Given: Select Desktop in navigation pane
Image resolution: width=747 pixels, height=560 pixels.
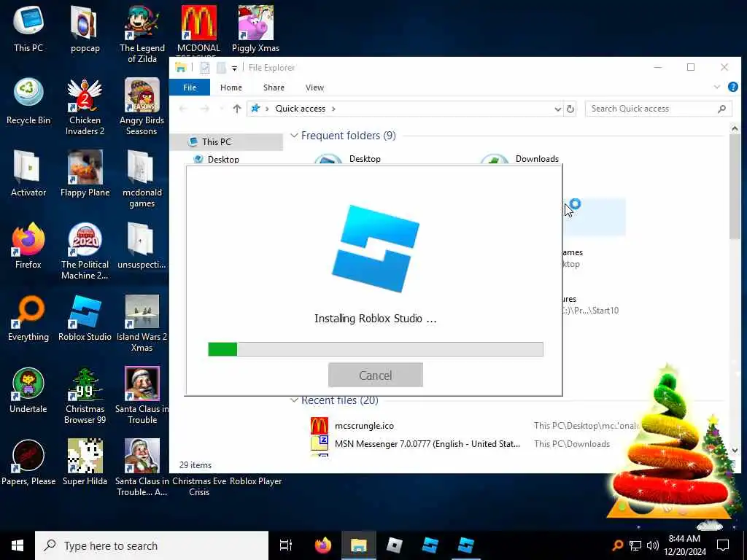Looking at the screenshot, I should pyautogui.click(x=223, y=159).
